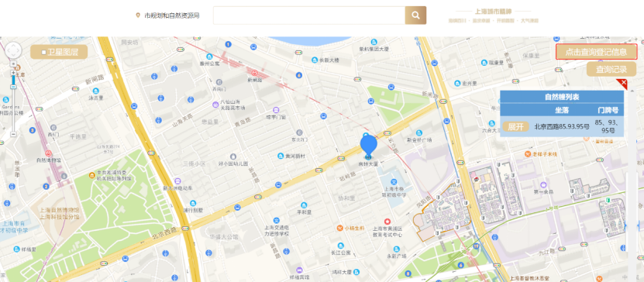Viewport: 644px width, 282px height.
Task: Click the 瑞康里 residential icon
Action: [484, 63]
